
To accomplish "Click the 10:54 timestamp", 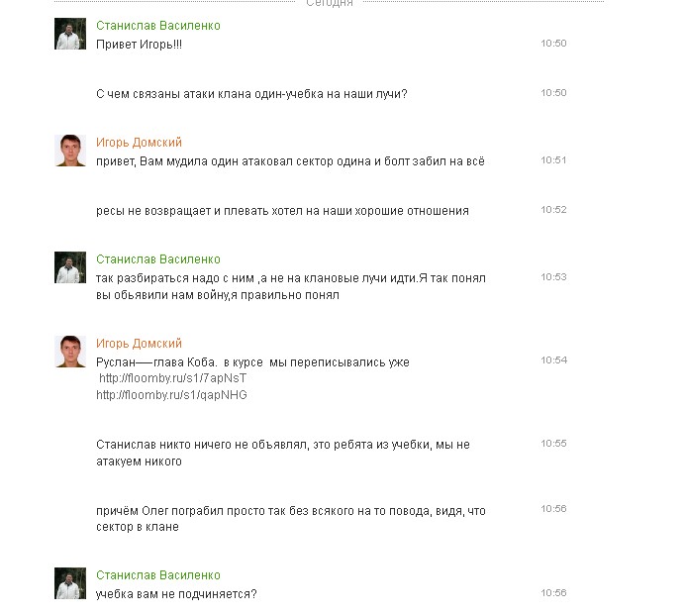I will click(553, 360).
